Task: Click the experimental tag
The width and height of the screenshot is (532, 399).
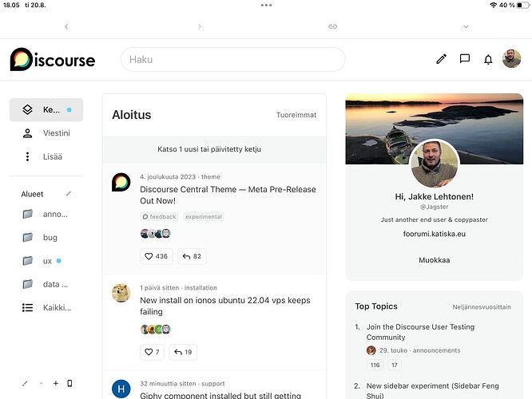Action: [204, 216]
